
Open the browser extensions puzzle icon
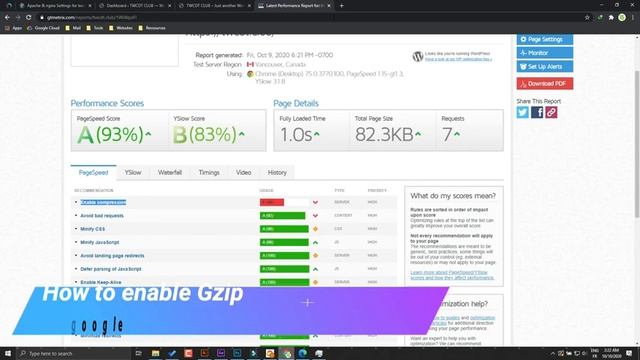pyautogui.click(x=611, y=18)
